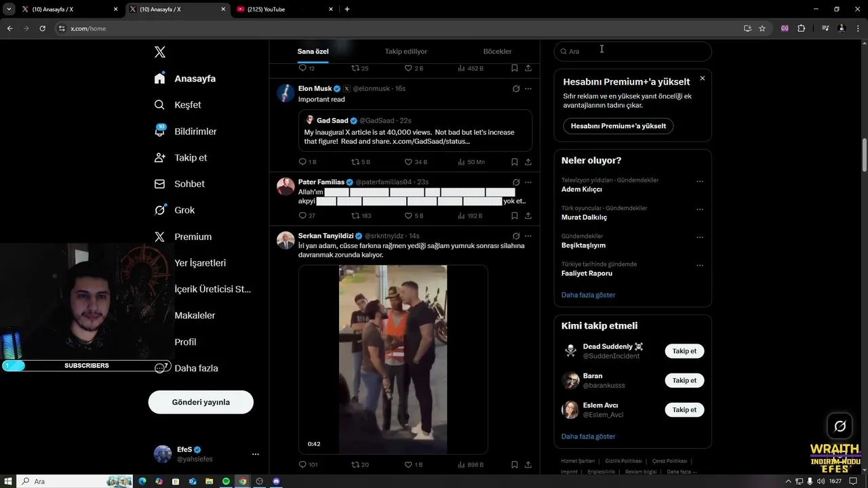Open floating Grok button
The width and height of the screenshot is (868, 488).
pos(840,426)
